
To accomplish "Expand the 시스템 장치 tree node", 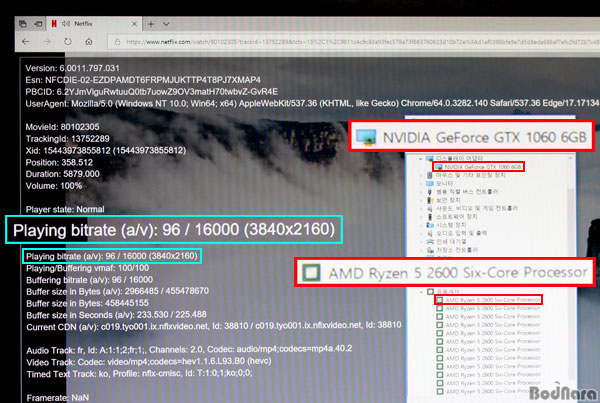I will tap(421, 225).
